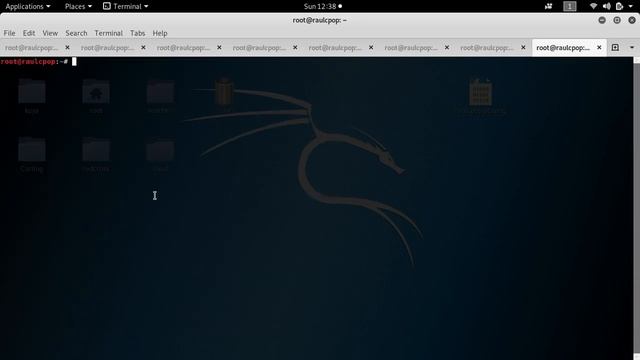Expand the system menu arrow in top bar
Image resolution: width=640 pixels, height=360 pixels.
[630, 6]
